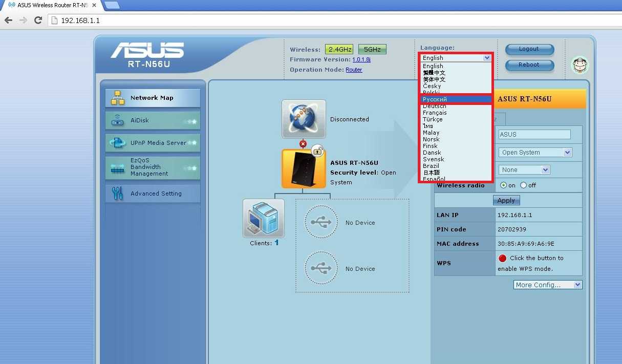
Task: Click the Network Map sidebar icon
Action: [x=118, y=98]
